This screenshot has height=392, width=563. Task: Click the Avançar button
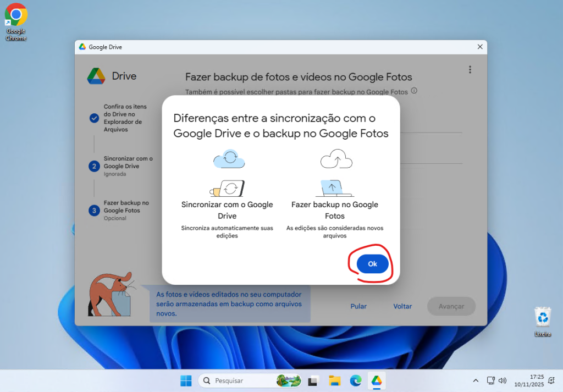(x=451, y=306)
